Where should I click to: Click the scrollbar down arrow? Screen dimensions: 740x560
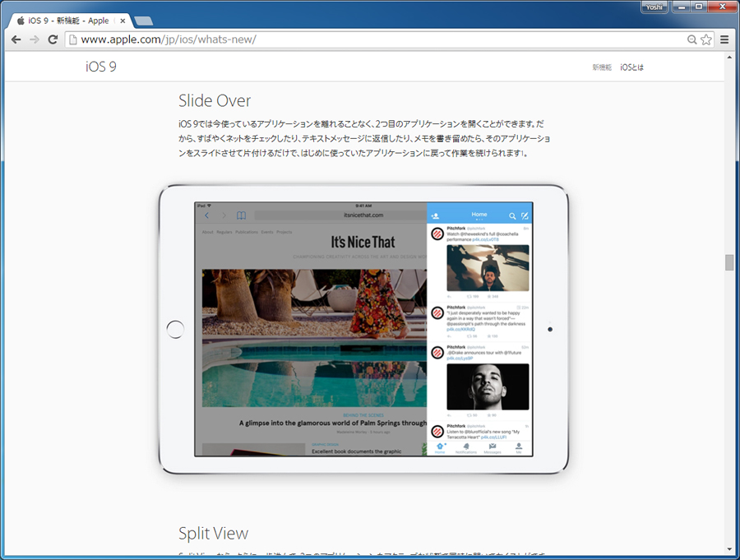[x=729, y=549]
